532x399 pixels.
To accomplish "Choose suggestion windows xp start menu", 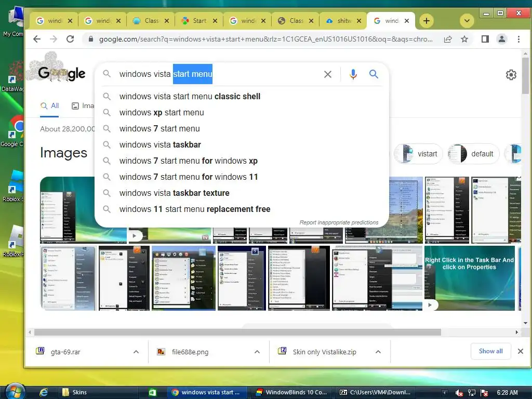I will (242, 112).
